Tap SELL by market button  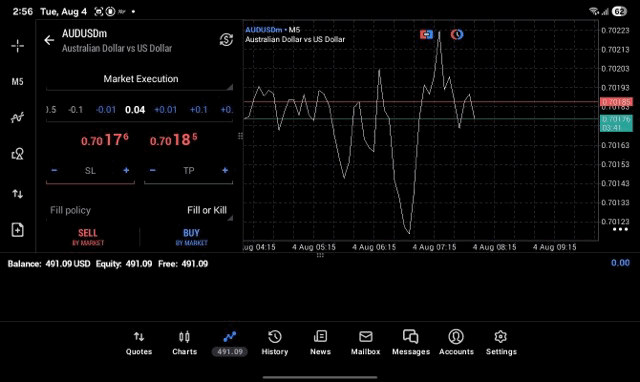(x=88, y=237)
